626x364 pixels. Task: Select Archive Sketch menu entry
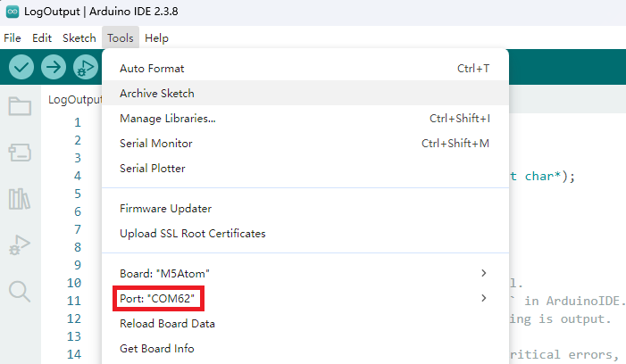(156, 93)
